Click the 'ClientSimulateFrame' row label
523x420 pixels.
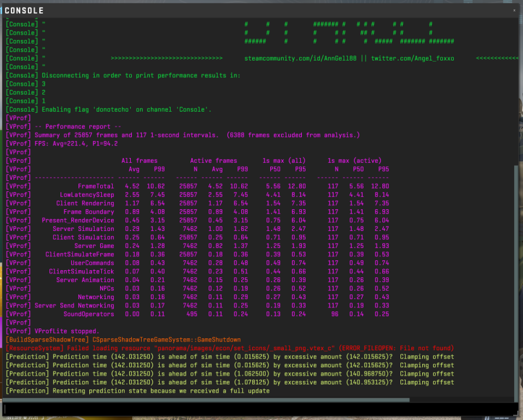click(x=80, y=254)
